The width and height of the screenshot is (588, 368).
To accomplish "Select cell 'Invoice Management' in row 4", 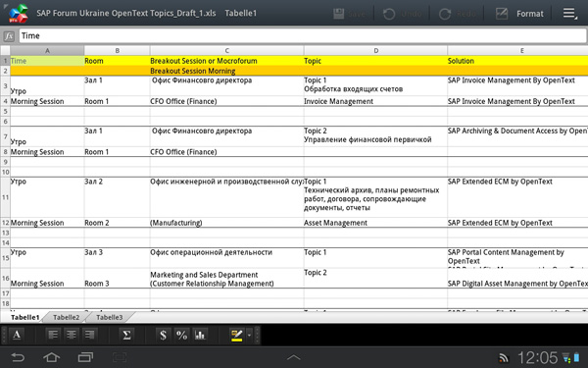I will point(375,101).
